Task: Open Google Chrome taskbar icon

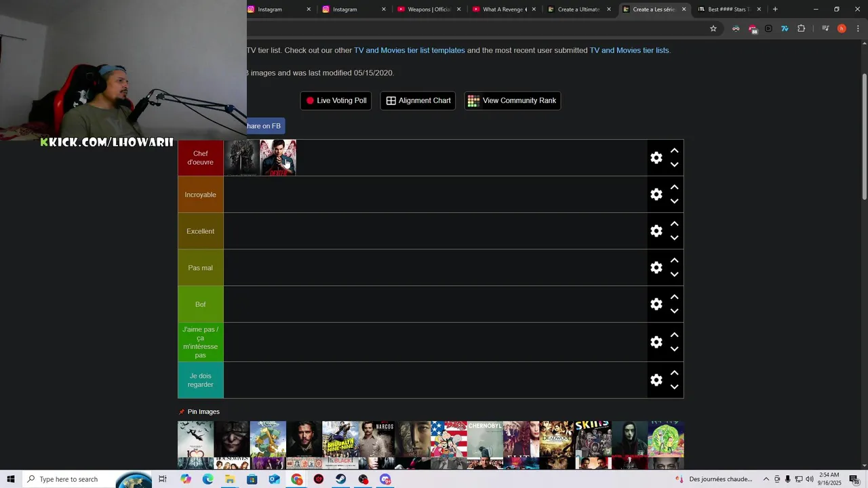Action: (x=297, y=479)
